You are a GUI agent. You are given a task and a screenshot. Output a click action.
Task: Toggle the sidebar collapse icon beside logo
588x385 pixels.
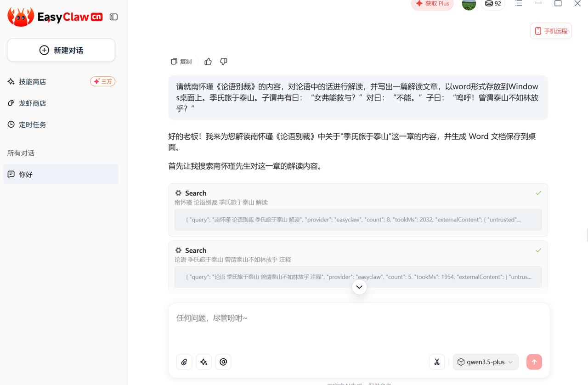coord(113,16)
